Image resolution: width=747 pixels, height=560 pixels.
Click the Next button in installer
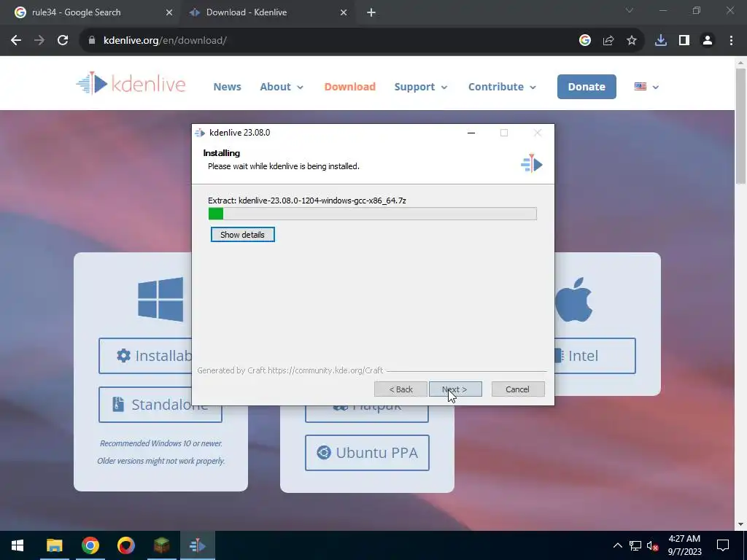click(455, 389)
